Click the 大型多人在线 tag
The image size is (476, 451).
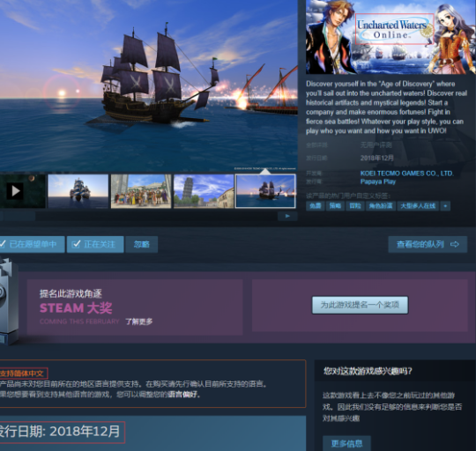tap(418, 206)
